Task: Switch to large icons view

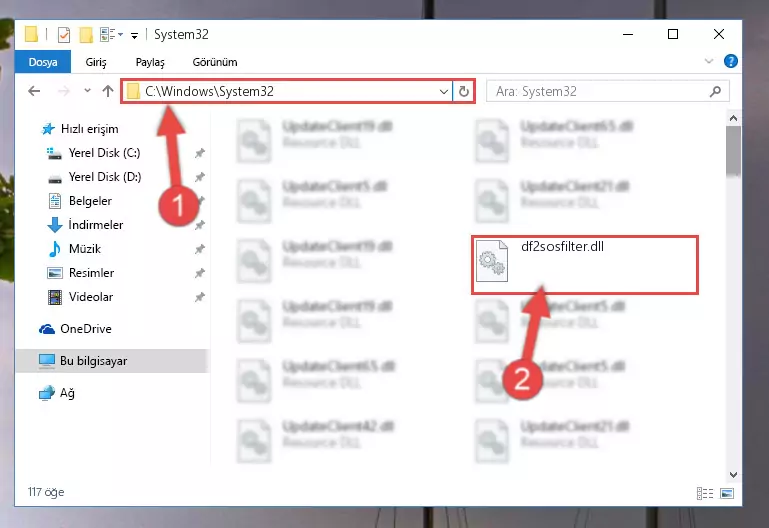Action: point(727,493)
